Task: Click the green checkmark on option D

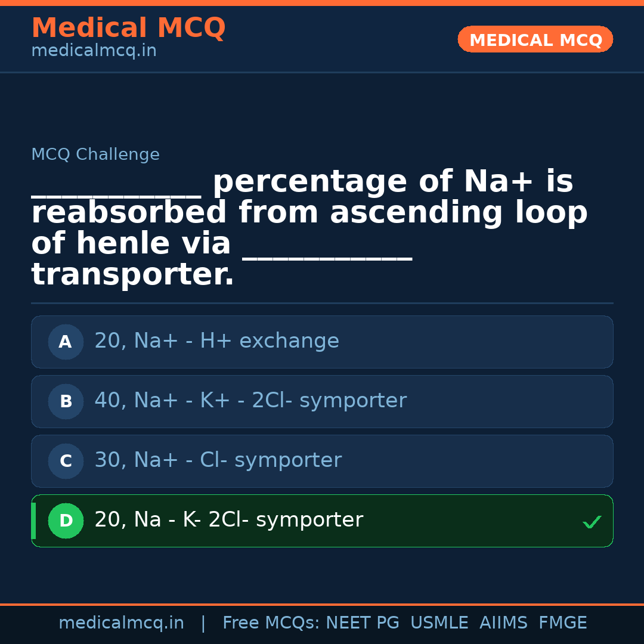Action: (x=592, y=522)
